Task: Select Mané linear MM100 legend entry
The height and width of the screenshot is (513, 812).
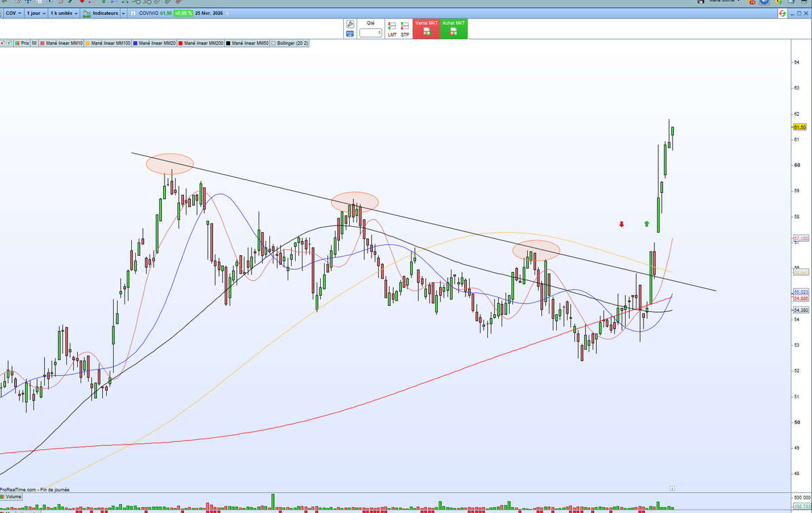Action: (108, 43)
